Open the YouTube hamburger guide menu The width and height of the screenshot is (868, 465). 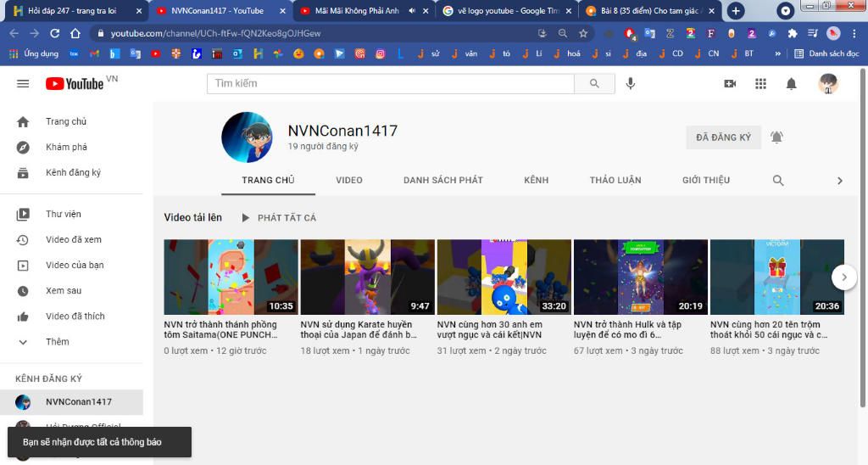tap(23, 84)
